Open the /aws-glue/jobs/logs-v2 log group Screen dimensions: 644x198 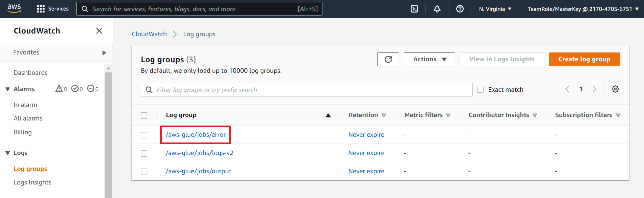point(199,153)
